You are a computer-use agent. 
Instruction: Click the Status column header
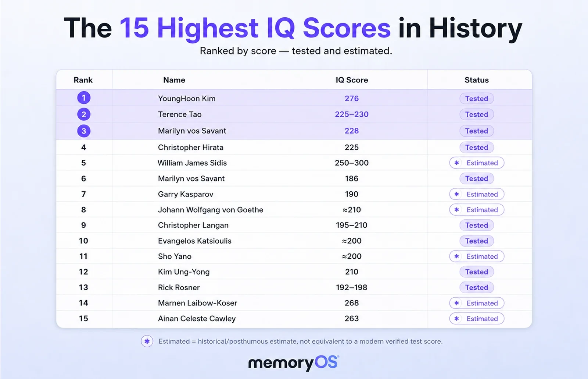coord(477,80)
